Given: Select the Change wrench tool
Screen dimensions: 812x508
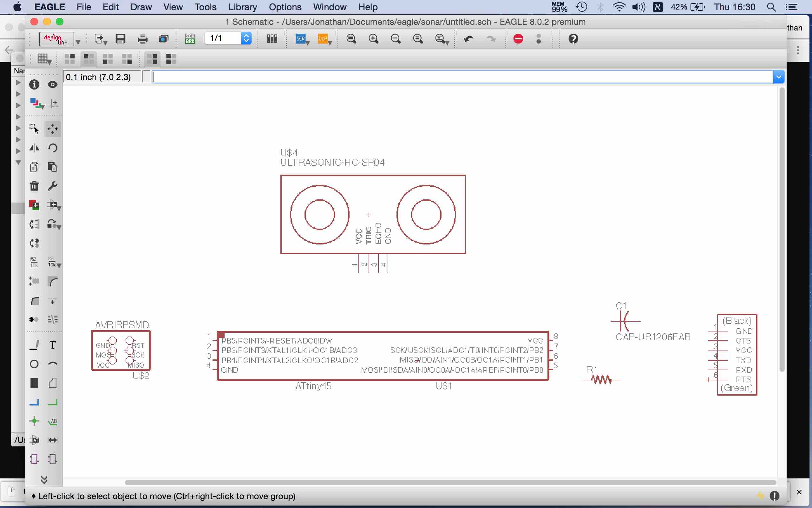Looking at the screenshot, I should click(x=53, y=186).
